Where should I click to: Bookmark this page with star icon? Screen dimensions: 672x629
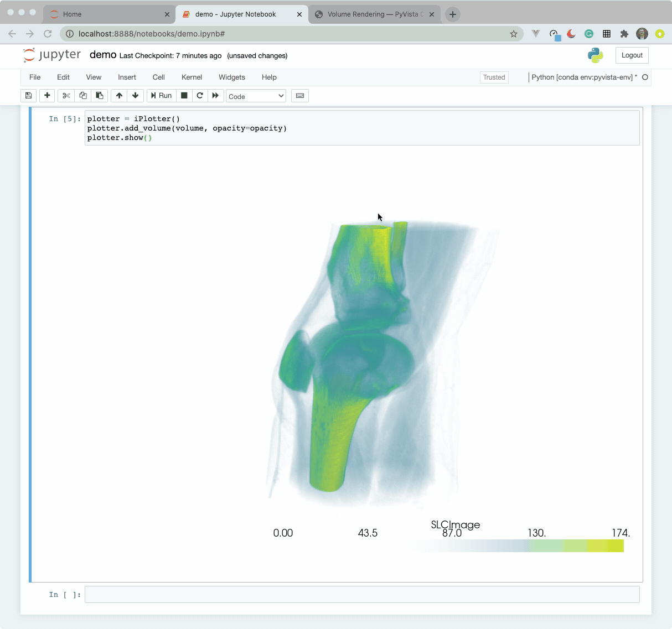(514, 34)
